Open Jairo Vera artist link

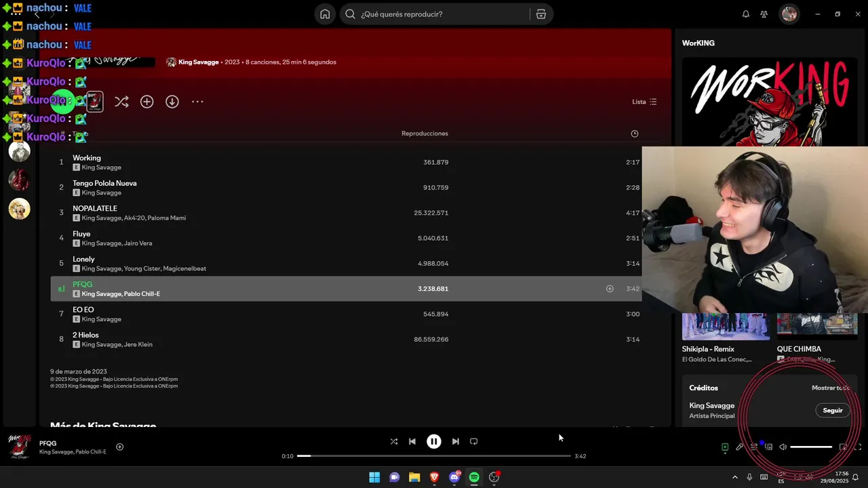tap(138, 243)
